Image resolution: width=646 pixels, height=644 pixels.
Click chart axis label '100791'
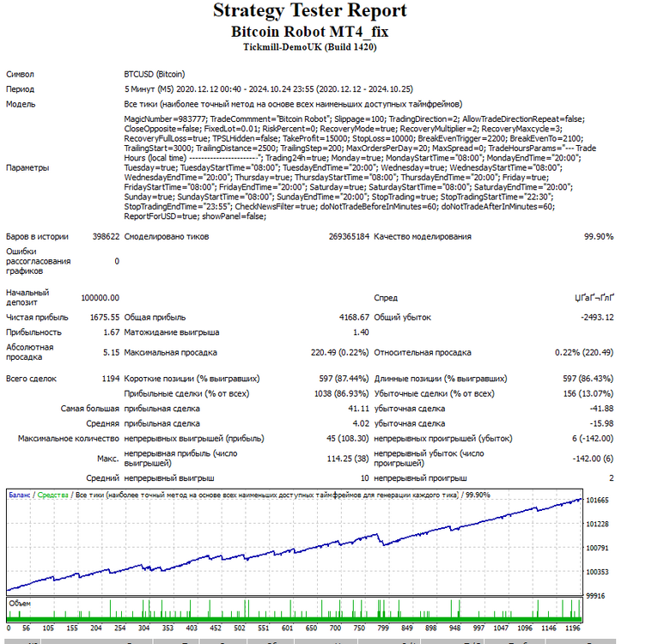[597, 548]
